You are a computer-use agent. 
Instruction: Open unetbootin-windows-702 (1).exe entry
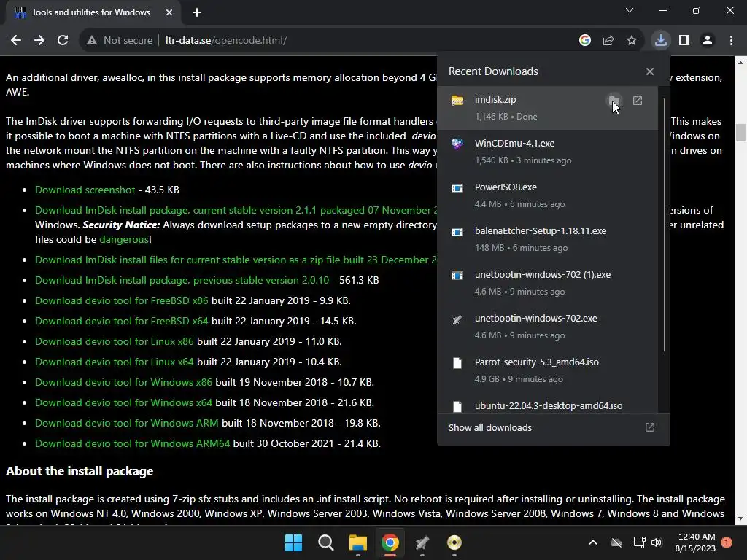[x=547, y=283]
